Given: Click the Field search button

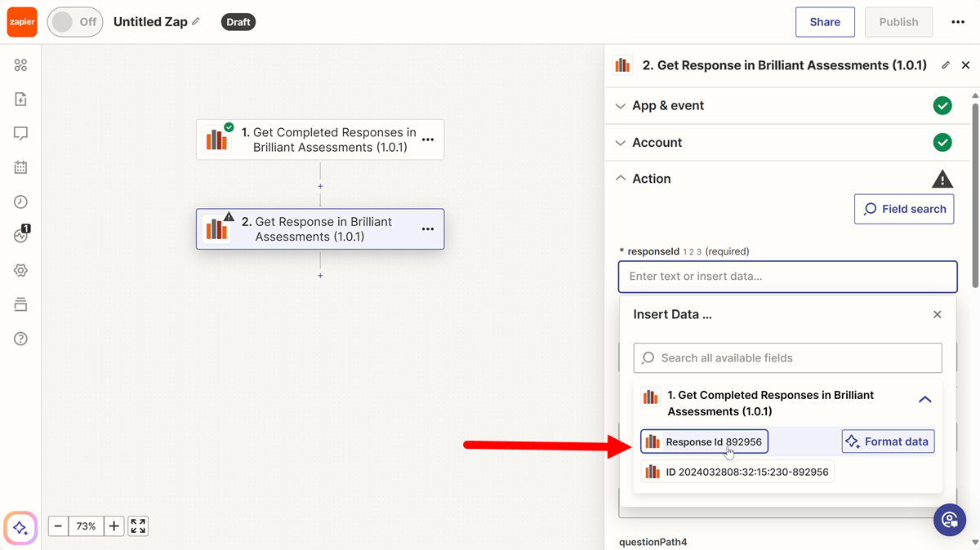Looking at the screenshot, I should tap(904, 209).
